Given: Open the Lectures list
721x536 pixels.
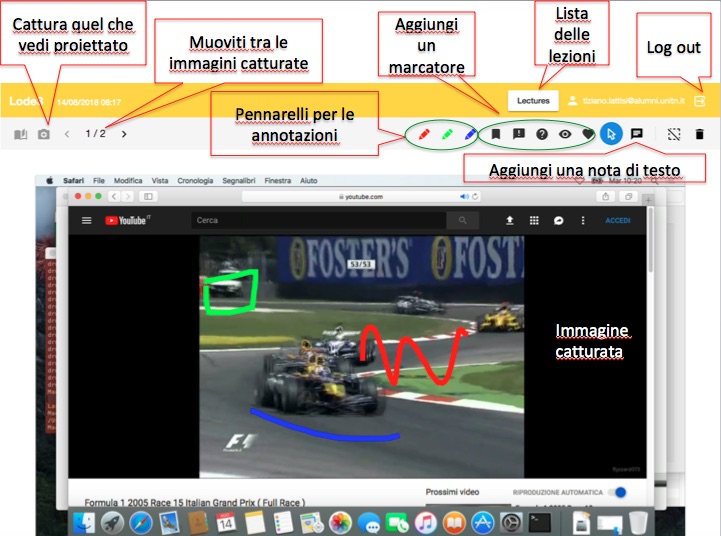Looking at the screenshot, I should (x=533, y=101).
